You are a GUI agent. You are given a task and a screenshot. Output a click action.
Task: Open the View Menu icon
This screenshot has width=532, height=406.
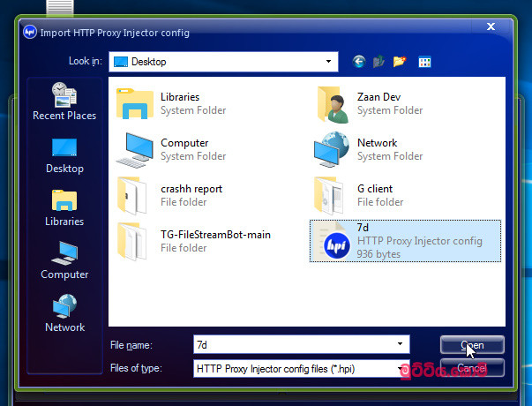point(424,62)
